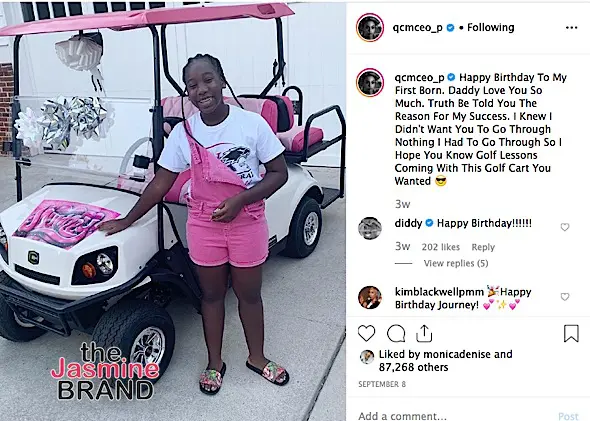Open the three-dot more options menu
The image size is (590, 421).
571,27
